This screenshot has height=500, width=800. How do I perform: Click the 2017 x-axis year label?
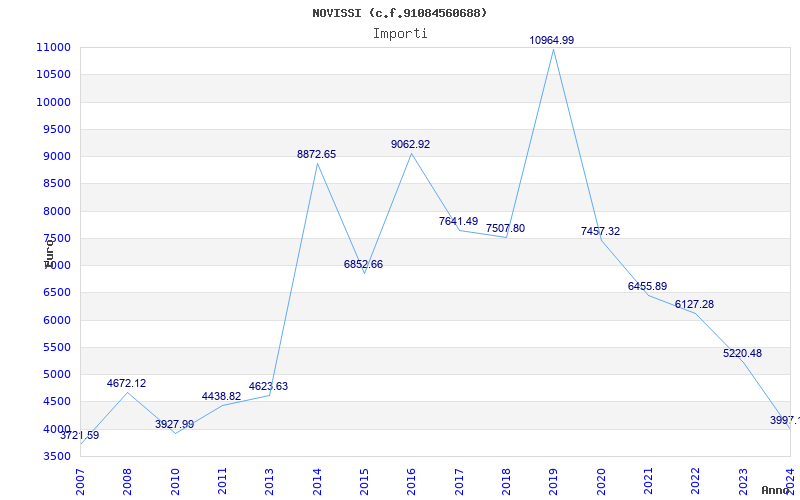tap(459, 482)
